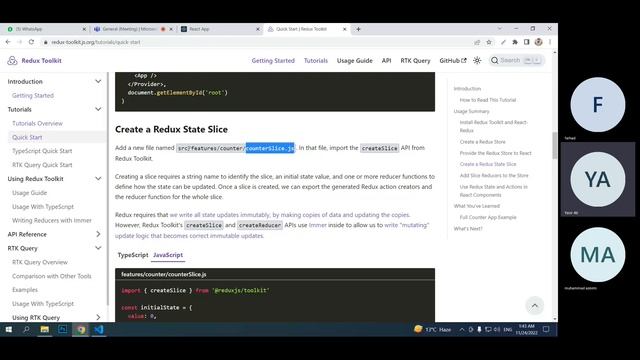Click the page vertical scrollbar thumb
The height and width of the screenshot is (360, 640).
tap(555, 145)
